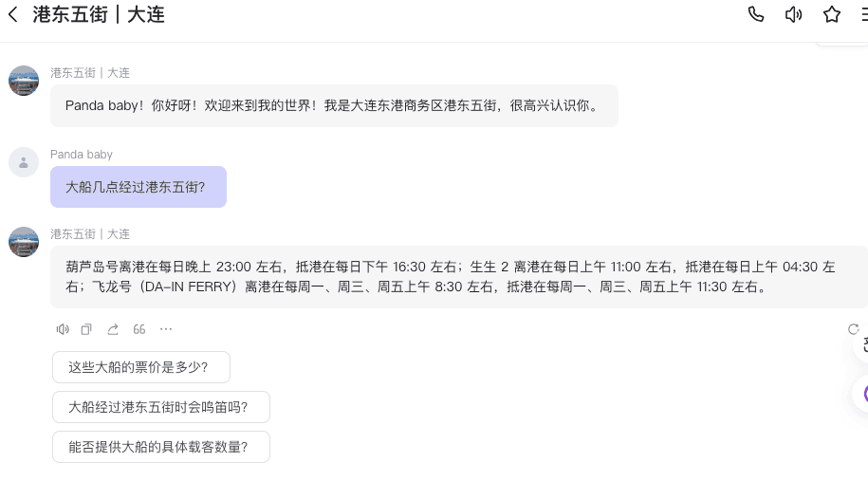
Task: Favorite this chat with the star icon
Action: [x=832, y=14]
